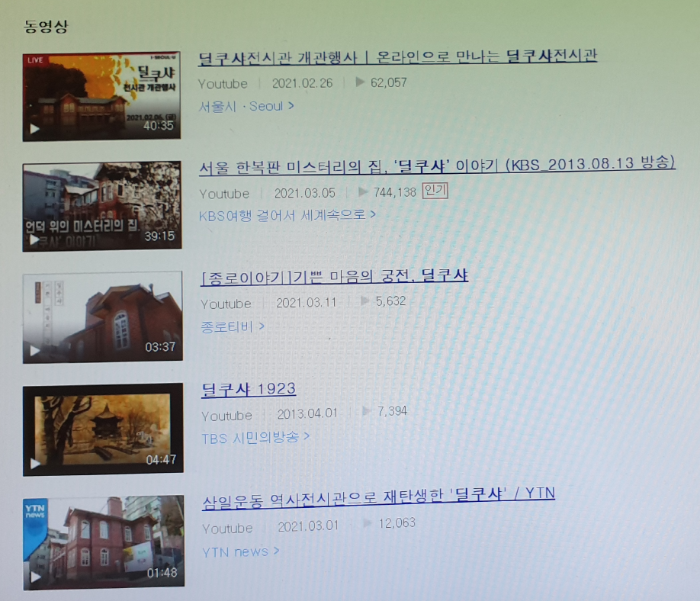Click the 01:48 YTN news thumbnail
The width and height of the screenshot is (700, 601).
tap(104, 542)
